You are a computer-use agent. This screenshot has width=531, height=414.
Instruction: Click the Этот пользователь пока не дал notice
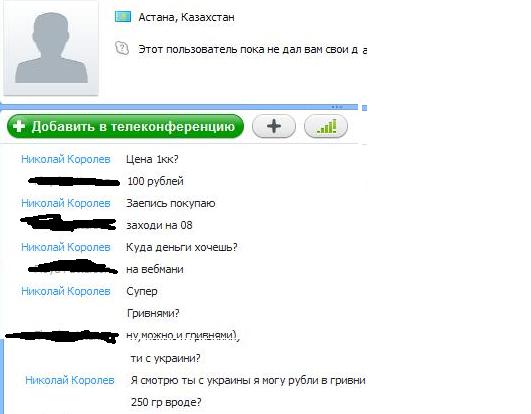click(x=252, y=49)
